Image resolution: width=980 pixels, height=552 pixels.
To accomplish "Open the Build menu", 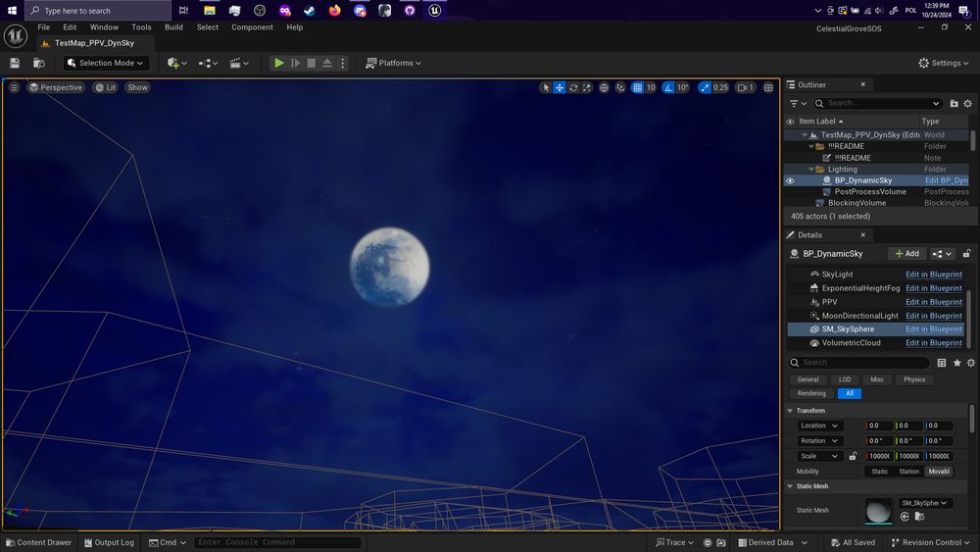I will 173,27.
